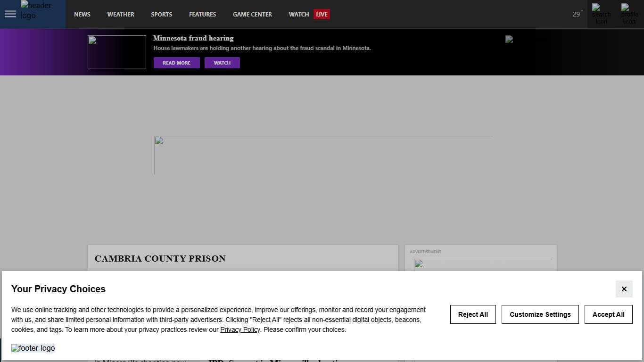Close the privacy choices banner

pos(624,289)
